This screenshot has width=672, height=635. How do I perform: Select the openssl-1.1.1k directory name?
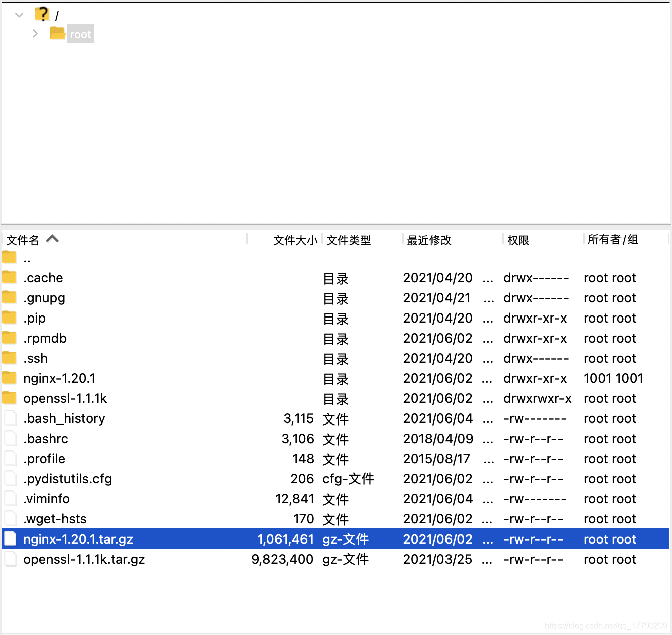pos(65,399)
